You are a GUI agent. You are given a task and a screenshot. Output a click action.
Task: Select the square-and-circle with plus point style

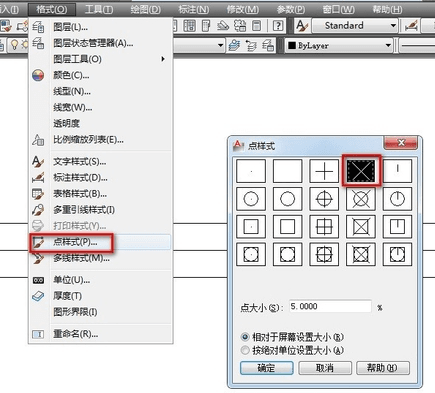pyautogui.click(x=324, y=255)
